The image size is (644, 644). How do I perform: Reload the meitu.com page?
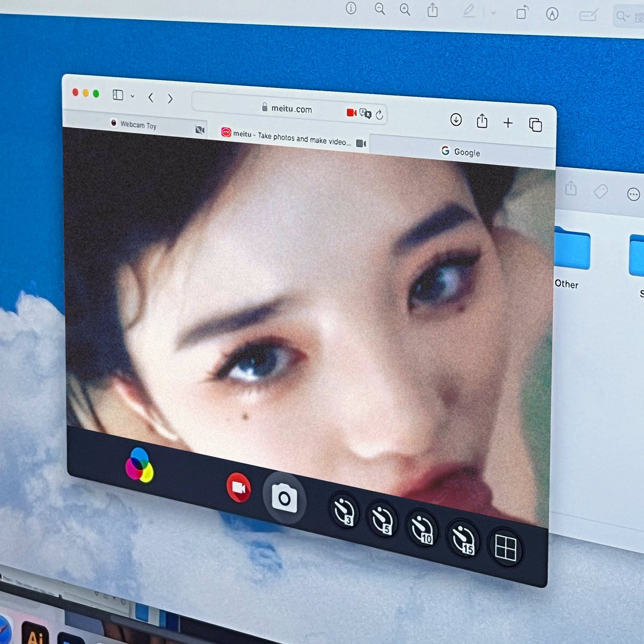point(379,115)
